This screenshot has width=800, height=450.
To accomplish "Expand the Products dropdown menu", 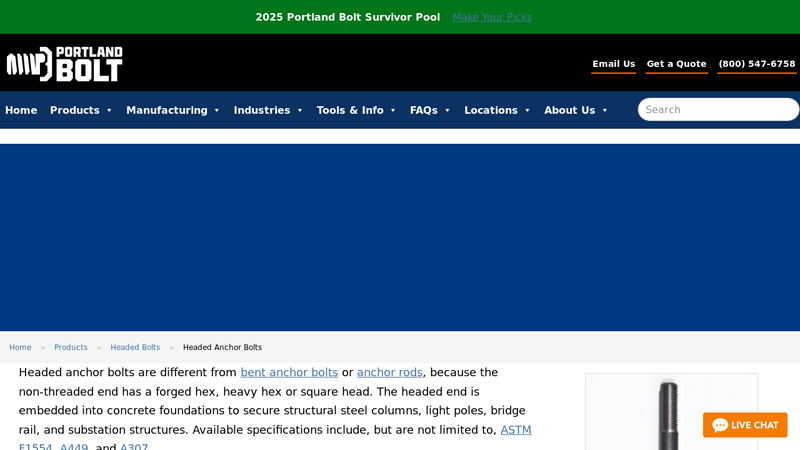I will pos(81,110).
